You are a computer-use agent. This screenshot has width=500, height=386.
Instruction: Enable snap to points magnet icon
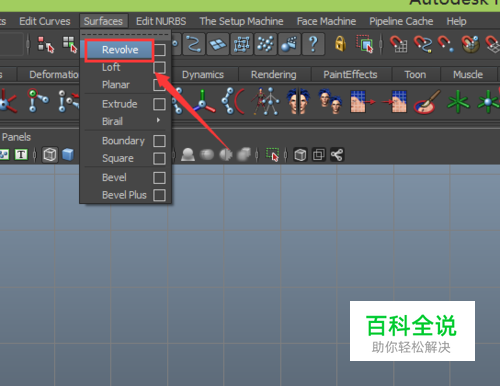pyautogui.click(x=446, y=44)
